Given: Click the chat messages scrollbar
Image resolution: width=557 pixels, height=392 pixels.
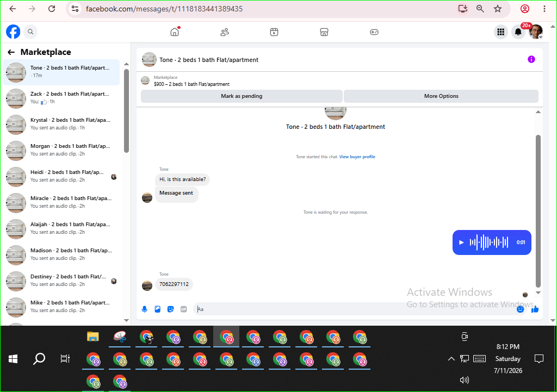Looking at the screenshot, I should coord(538,211).
